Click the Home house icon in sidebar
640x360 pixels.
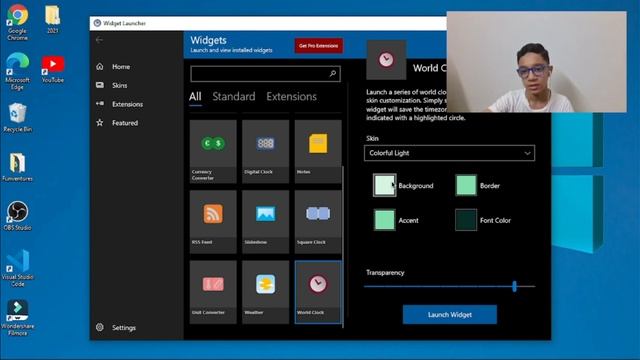click(100, 66)
